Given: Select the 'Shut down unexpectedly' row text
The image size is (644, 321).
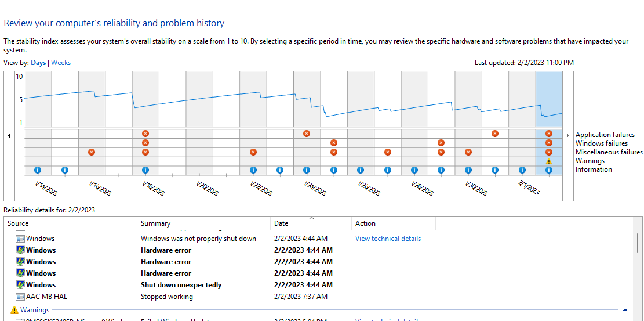Looking at the screenshot, I should coord(181,285).
